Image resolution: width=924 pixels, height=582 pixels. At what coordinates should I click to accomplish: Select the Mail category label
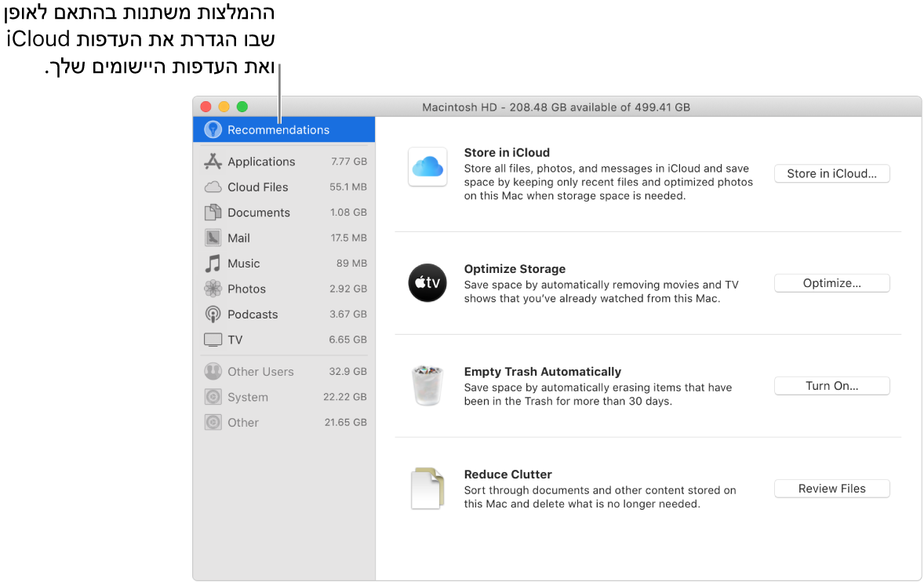tap(238, 238)
